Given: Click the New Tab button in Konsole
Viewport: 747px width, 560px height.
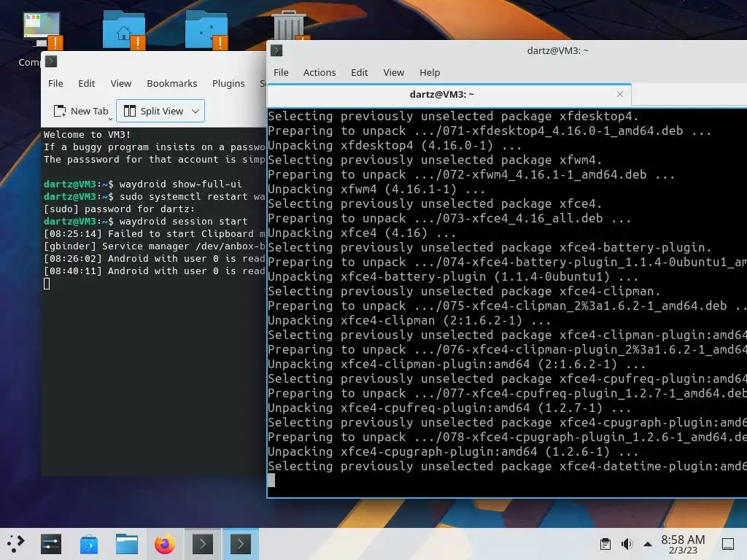Looking at the screenshot, I should tap(80, 111).
